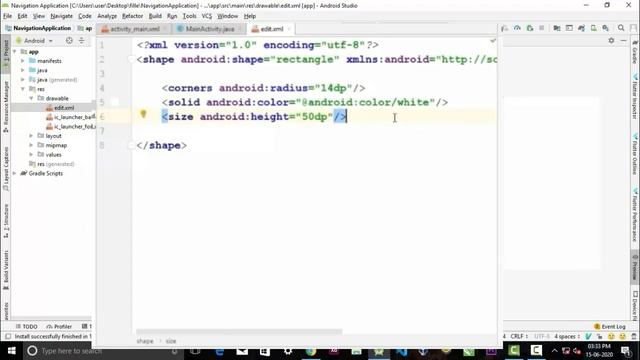The width and height of the screenshot is (640, 360).
Task: Open the View menu
Action: coord(39,16)
